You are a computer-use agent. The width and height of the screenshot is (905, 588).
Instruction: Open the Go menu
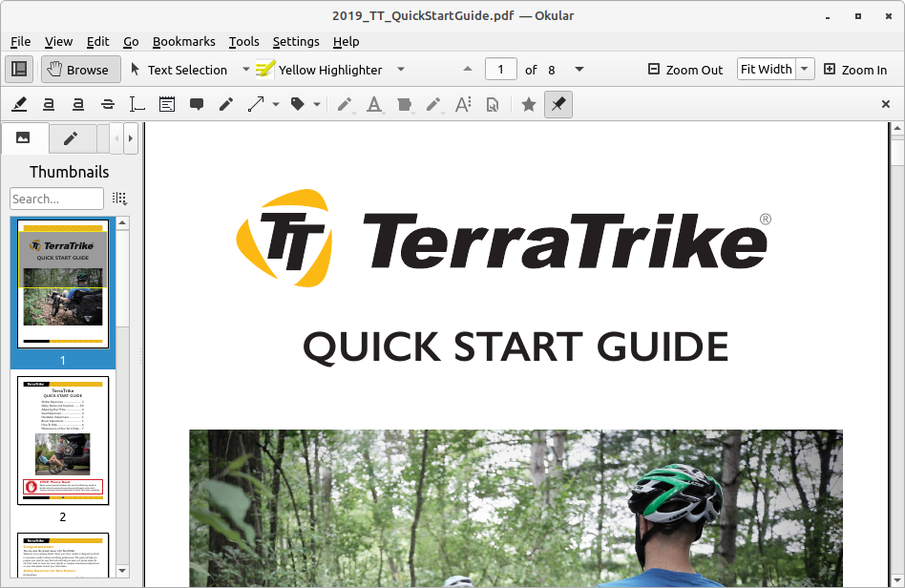[131, 42]
